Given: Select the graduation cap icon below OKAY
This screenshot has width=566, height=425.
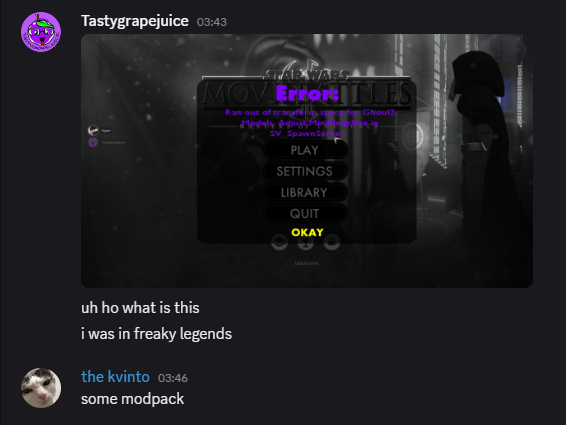Looking at the screenshot, I should pos(279,242).
